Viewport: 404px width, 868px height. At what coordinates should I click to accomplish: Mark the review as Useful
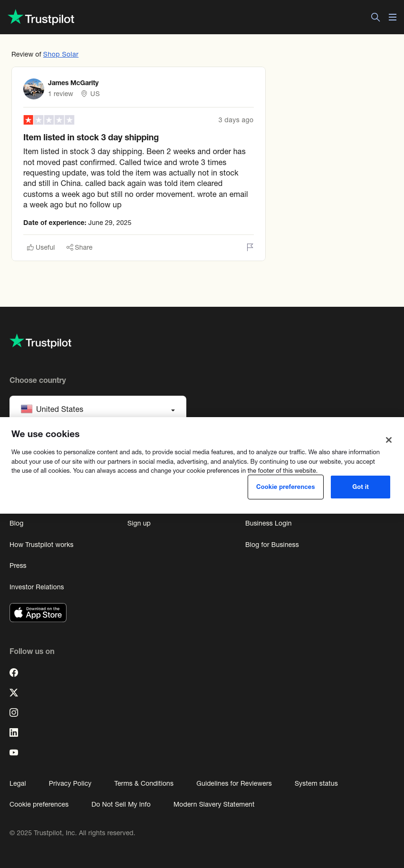click(x=41, y=247)
